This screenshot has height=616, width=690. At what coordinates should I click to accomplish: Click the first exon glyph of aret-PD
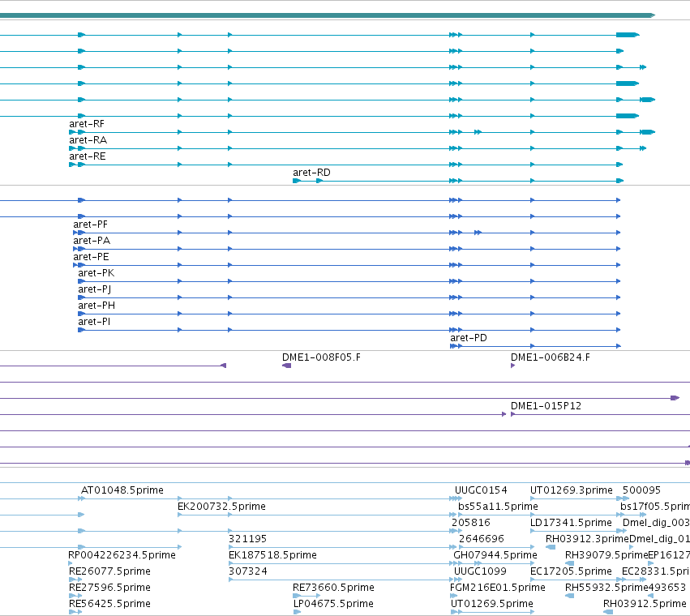[x=453, y=346]
